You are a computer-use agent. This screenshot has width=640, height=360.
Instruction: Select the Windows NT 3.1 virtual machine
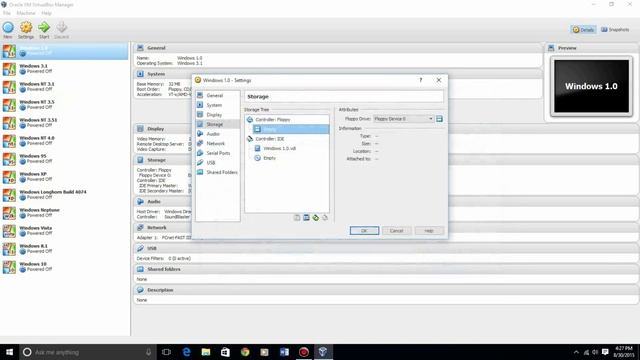coord(64,87)
